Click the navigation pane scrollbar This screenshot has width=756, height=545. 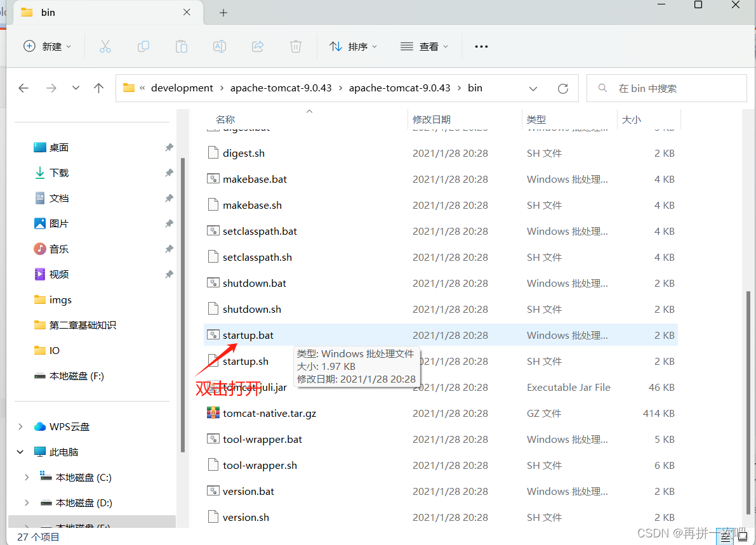click(x=183, y=305)
